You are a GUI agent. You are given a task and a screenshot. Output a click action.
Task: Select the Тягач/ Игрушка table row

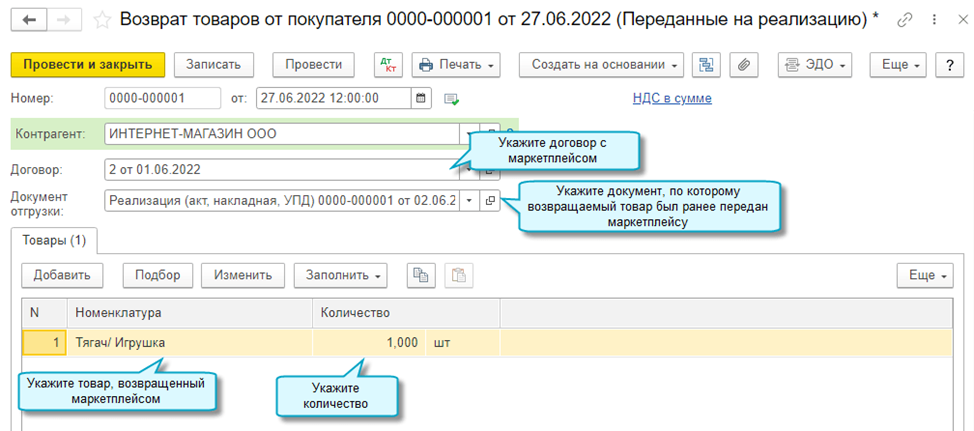coord(188,343)
